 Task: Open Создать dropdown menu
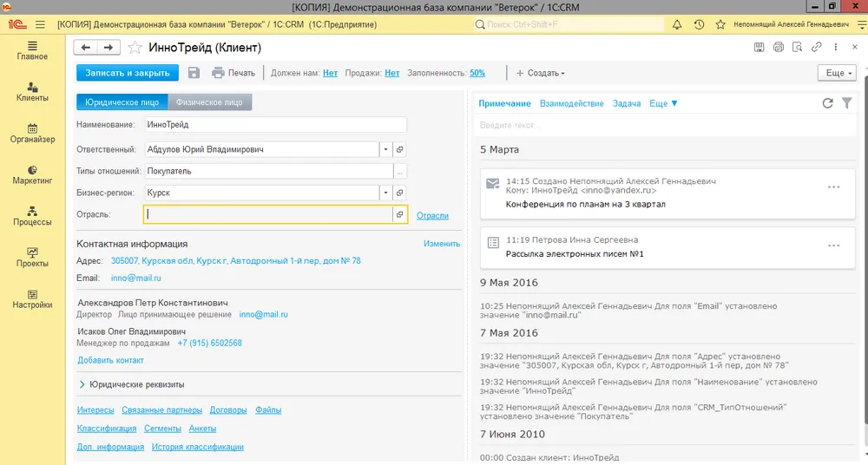pyautogui.click(x=540, y=73)
